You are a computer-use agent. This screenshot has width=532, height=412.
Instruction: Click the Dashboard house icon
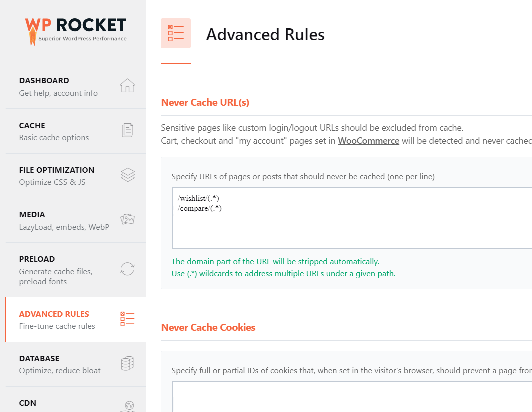pos(127,86)
